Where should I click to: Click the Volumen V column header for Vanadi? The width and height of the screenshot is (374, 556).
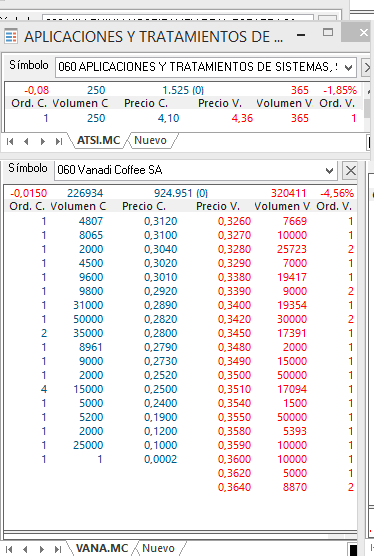click(x=282, y=206)
